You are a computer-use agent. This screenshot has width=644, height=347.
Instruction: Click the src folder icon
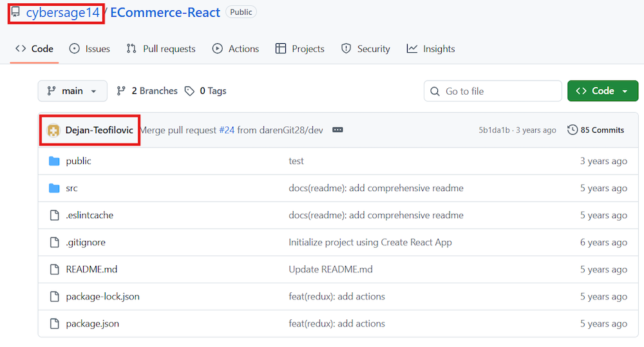click(x=54, y=188)
